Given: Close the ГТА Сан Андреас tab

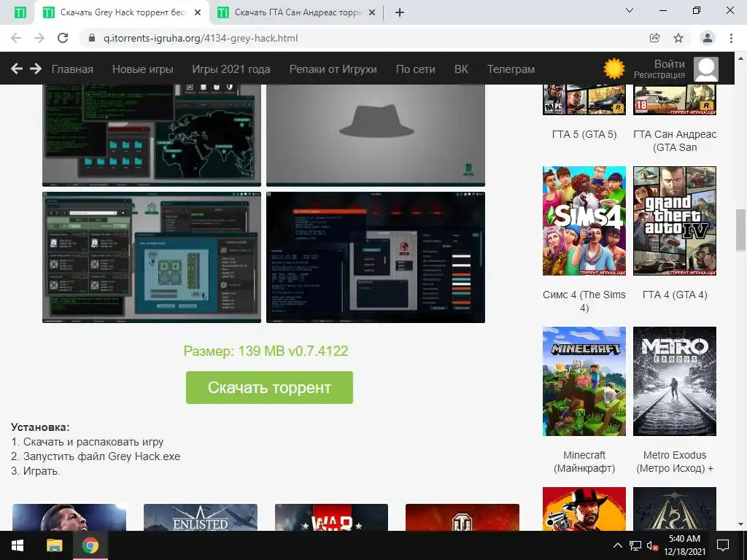Looking at the screenshot, I should point(372,12).
